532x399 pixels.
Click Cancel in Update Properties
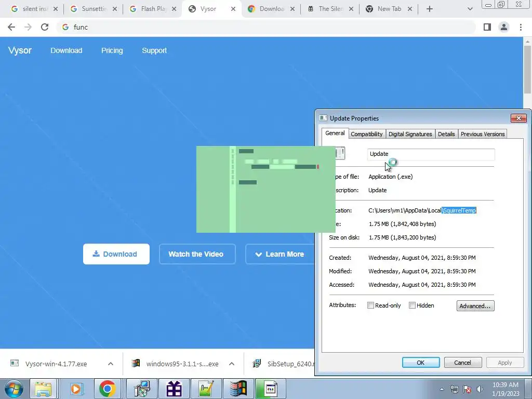point(462,362)
